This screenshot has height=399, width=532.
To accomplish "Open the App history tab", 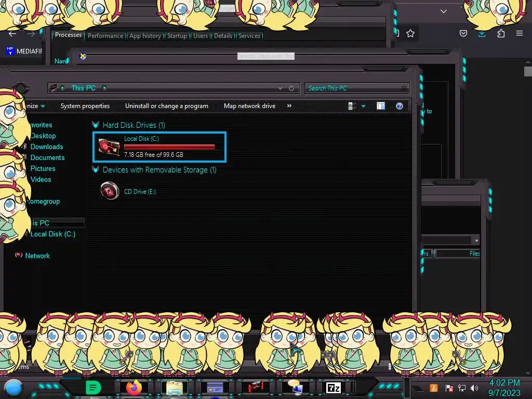I will click(x=145, y=36).
